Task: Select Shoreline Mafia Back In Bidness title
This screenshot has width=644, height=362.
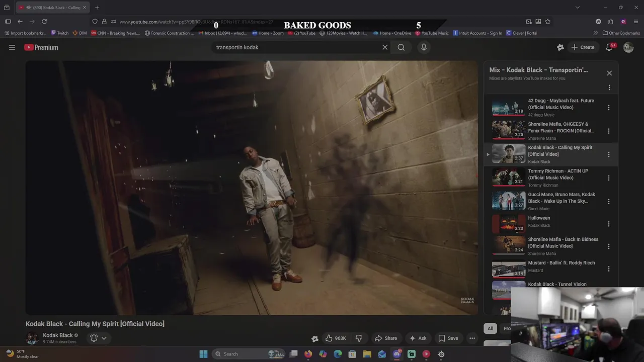Action: (x=563, y=243)
